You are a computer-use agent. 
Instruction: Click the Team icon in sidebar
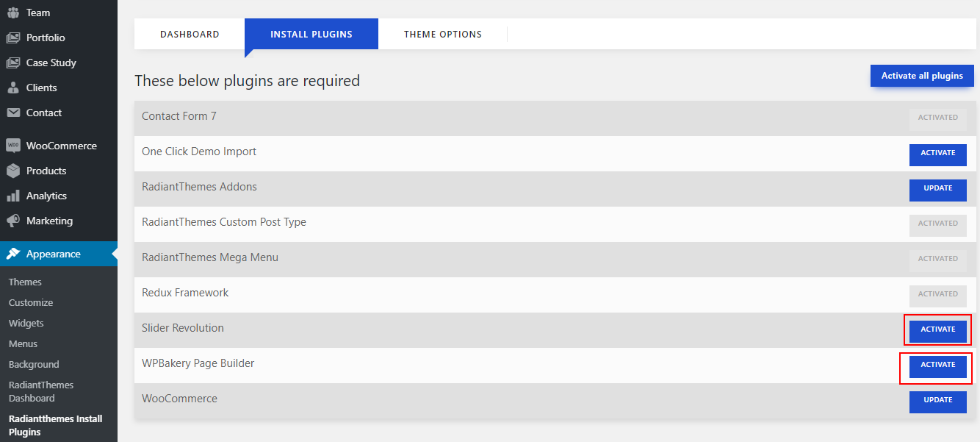pyautogui.click(x=13, y=13)
